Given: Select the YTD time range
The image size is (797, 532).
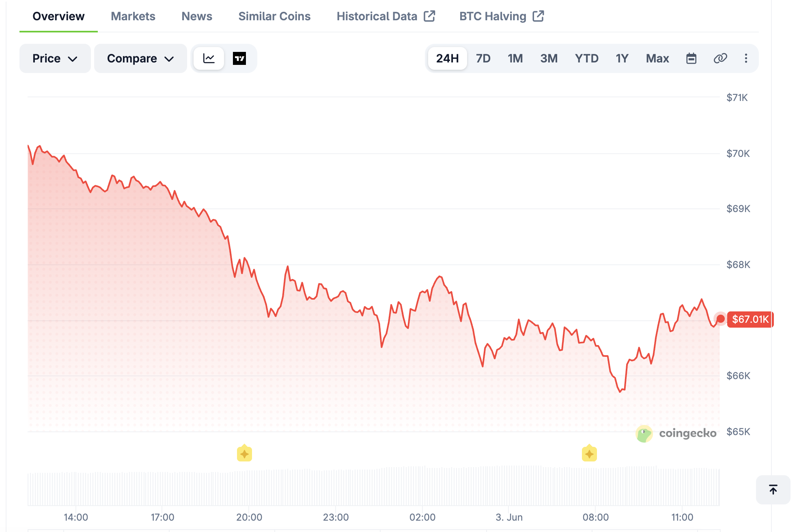Looking at the screenshot, I should [x=586, y=58].
